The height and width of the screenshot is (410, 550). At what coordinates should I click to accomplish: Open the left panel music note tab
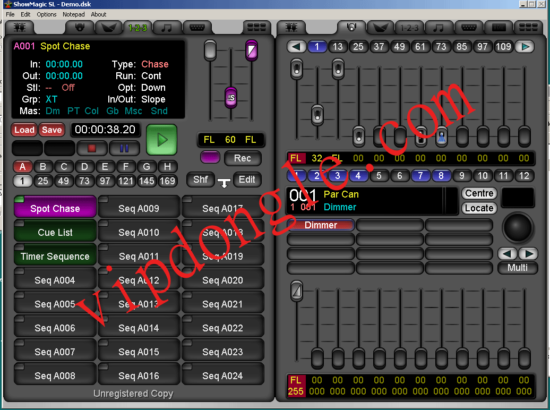(167, 27)
